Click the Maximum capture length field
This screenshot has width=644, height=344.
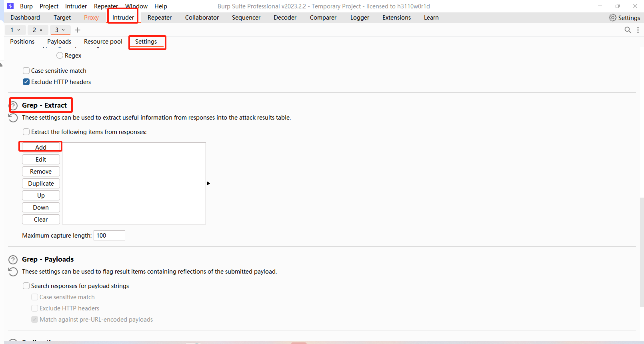pos(109,236)
